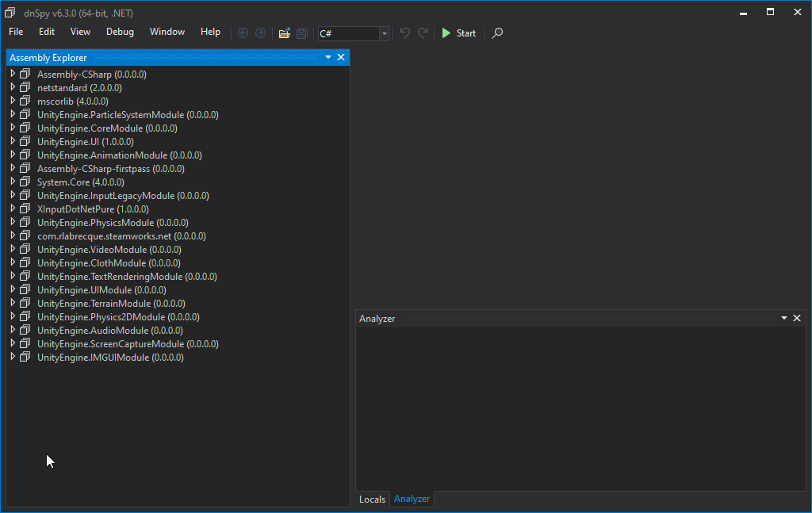Click the UnityEngine.TerrainModule assembly icon
The height and width of the screenshot is (513, 812).
[x=25, y=303]
